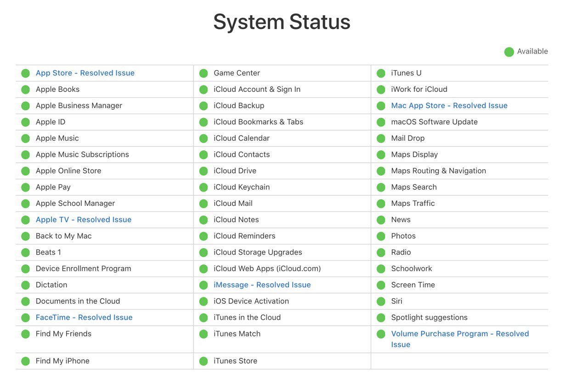Viewport: 588px width, 381px height.
Task: Select the iCloud Account & Sign In text
Action: [257, 90]
